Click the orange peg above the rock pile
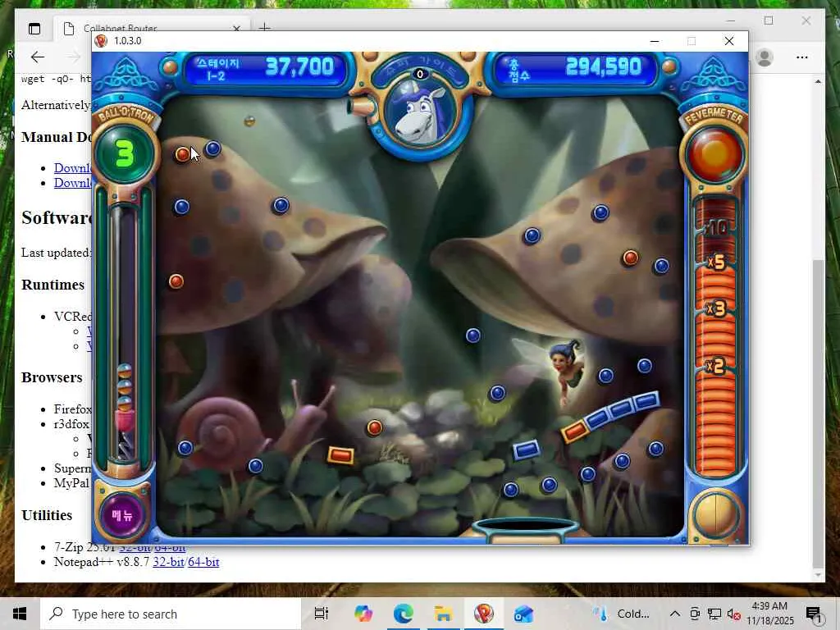 (374, 427)
